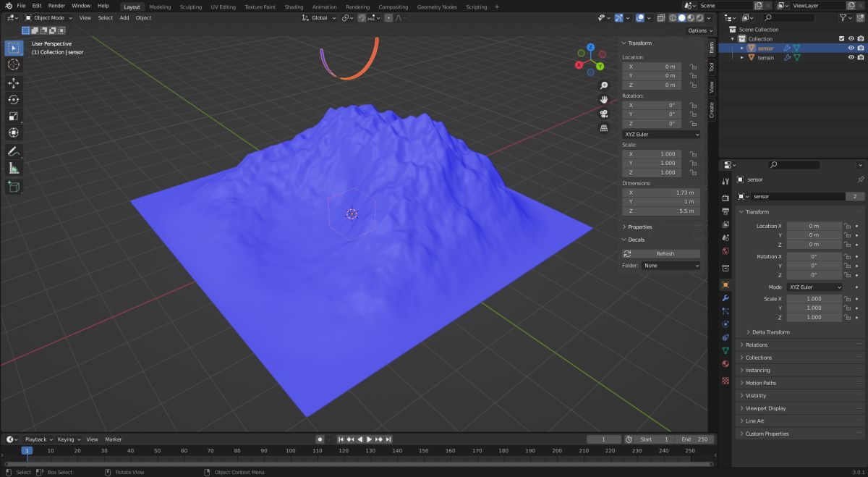Select the Annotate tool
This screenshot has width=868, height=477.
pos(14,151)
